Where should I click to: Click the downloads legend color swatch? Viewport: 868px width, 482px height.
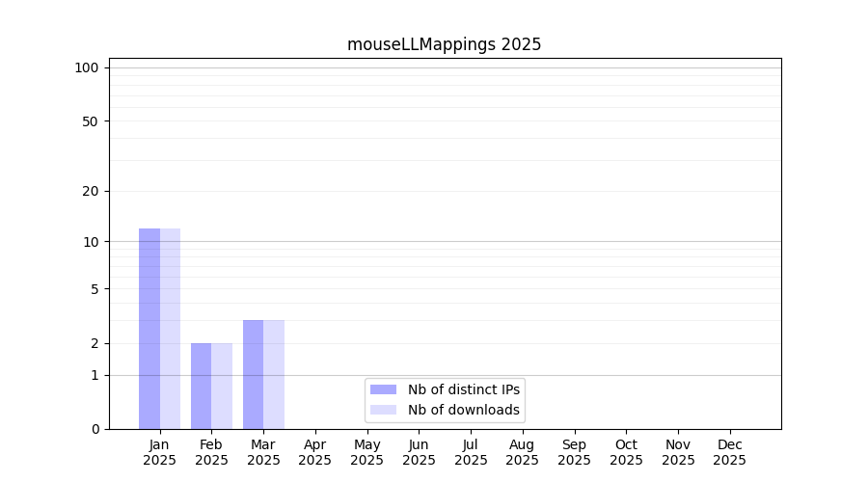383,410
